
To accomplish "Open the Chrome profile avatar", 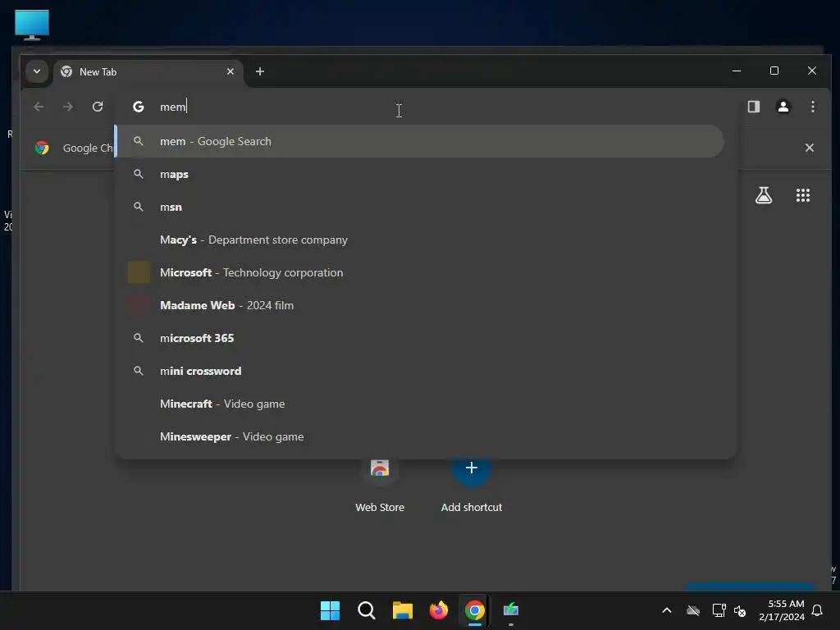I will (783, 107).
